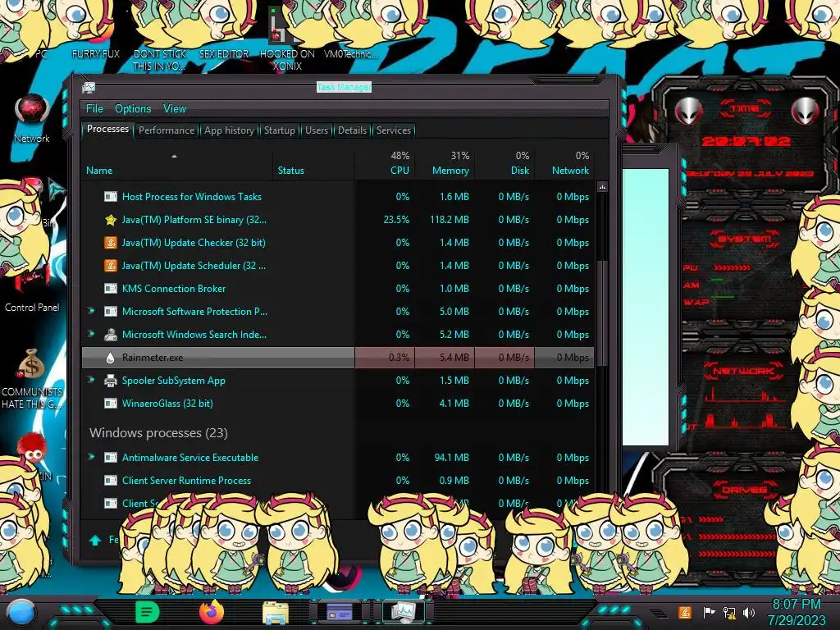
Task: Click the Windows Start orb
Action: point(20,613)
